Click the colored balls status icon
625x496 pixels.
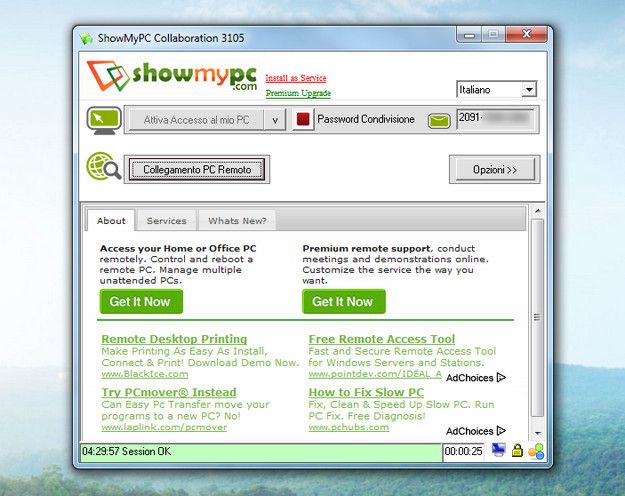(x=536, y=451)
